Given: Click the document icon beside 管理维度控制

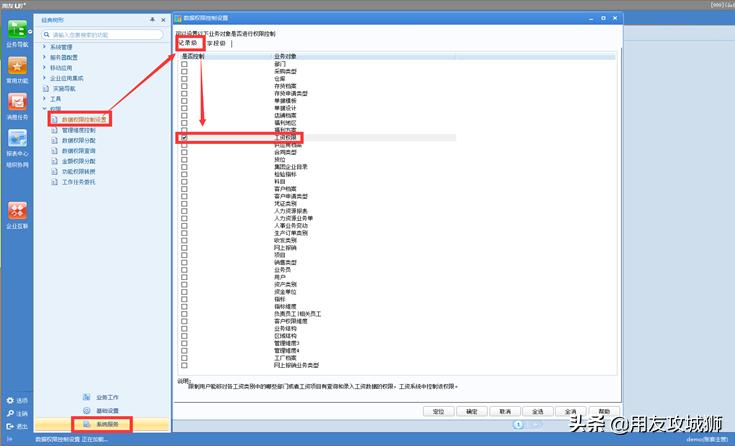Looking at the screenshot, I should tap(55, 130).
